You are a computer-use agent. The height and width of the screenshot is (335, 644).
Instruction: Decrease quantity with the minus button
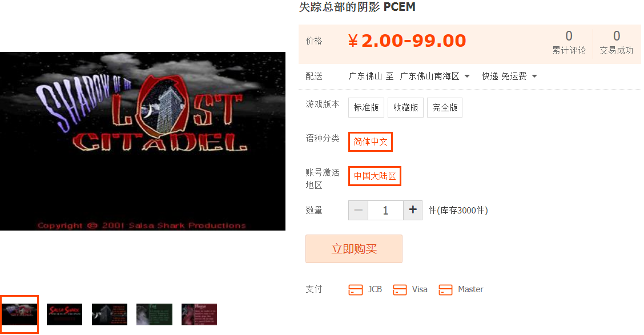pyautogui.click(x=358, y=210)
